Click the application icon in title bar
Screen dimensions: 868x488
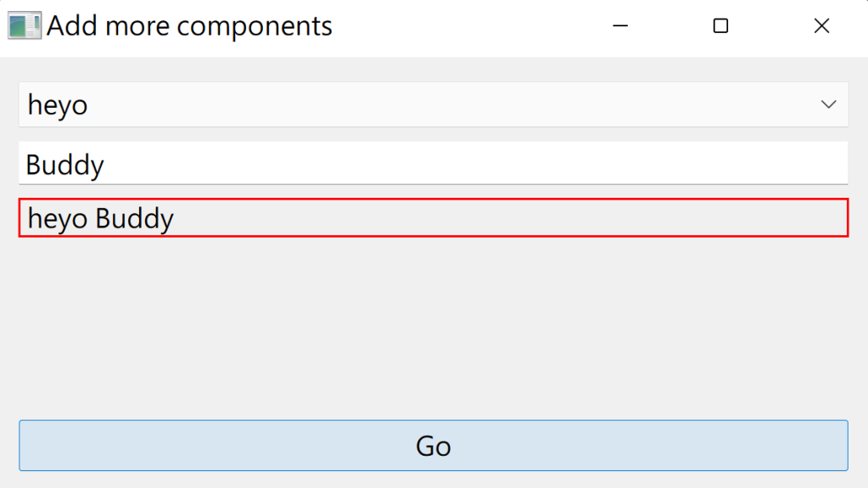24,25
